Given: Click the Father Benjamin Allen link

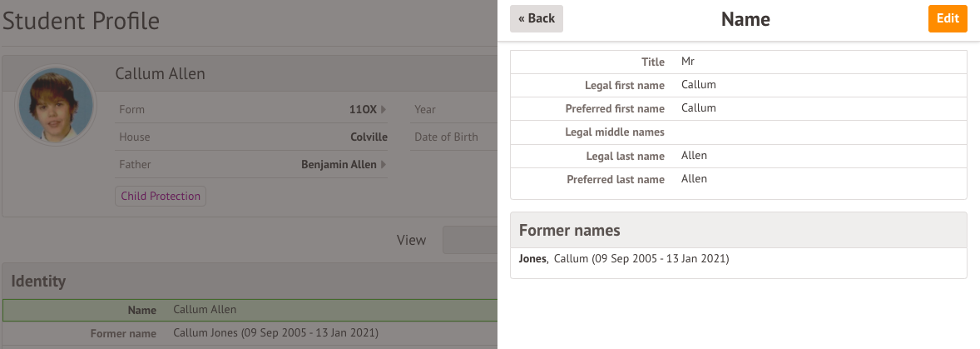Looking at the screenshot, I should pos(338,165).
